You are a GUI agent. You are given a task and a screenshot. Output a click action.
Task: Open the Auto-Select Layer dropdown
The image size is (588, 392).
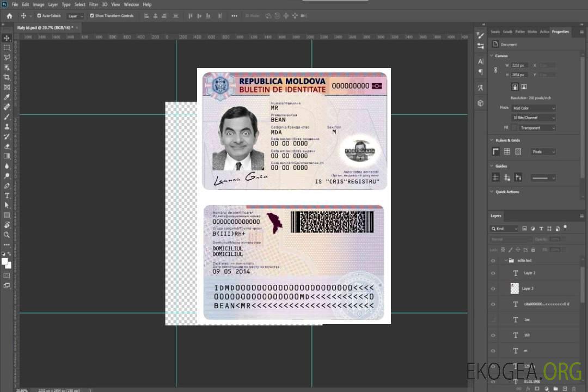click(75, 16)
